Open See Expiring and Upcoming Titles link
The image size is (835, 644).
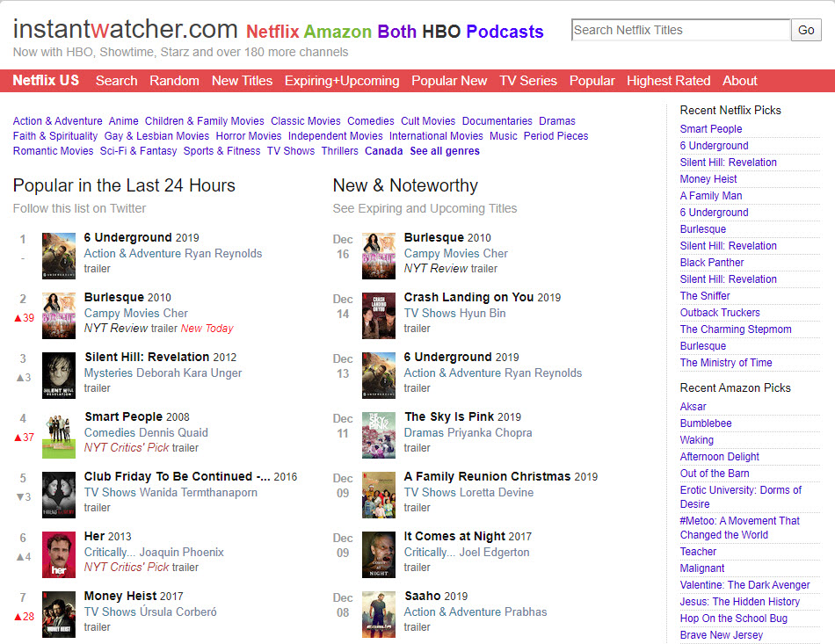425,208
